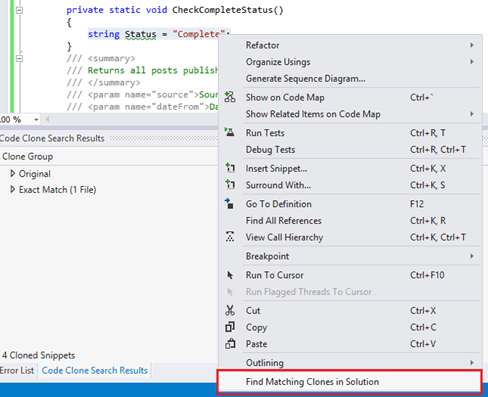Click the Run Tests flask icon
488x397 pixels.
229,132
